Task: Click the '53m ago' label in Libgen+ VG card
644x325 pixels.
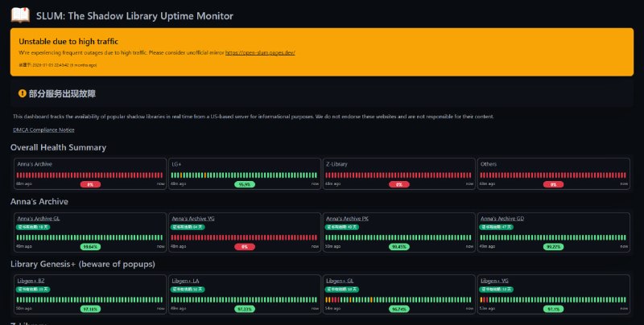Action: [x=488, y=309]
